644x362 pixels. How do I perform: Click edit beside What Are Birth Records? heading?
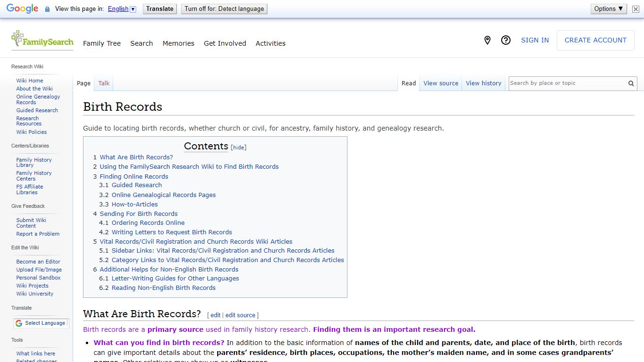click(215, 315)
